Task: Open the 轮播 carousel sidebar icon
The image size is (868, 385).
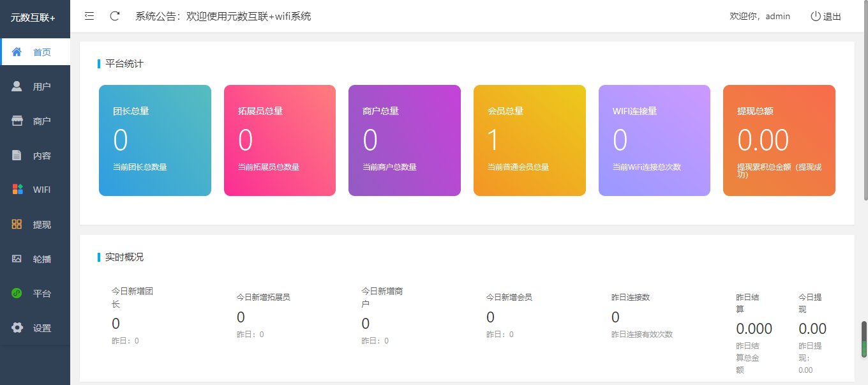Action: coord(16,258)
